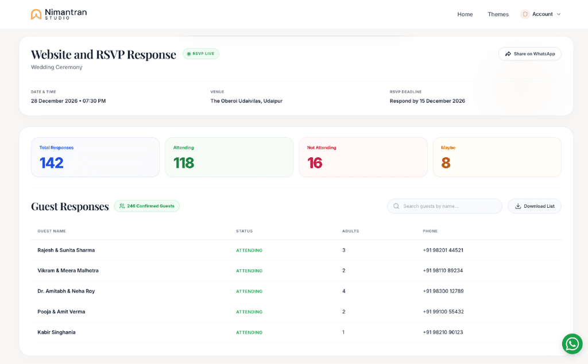Select guest Vikram & Meera Malhotra
Screen dimensions: 588x364
[68, 270]
